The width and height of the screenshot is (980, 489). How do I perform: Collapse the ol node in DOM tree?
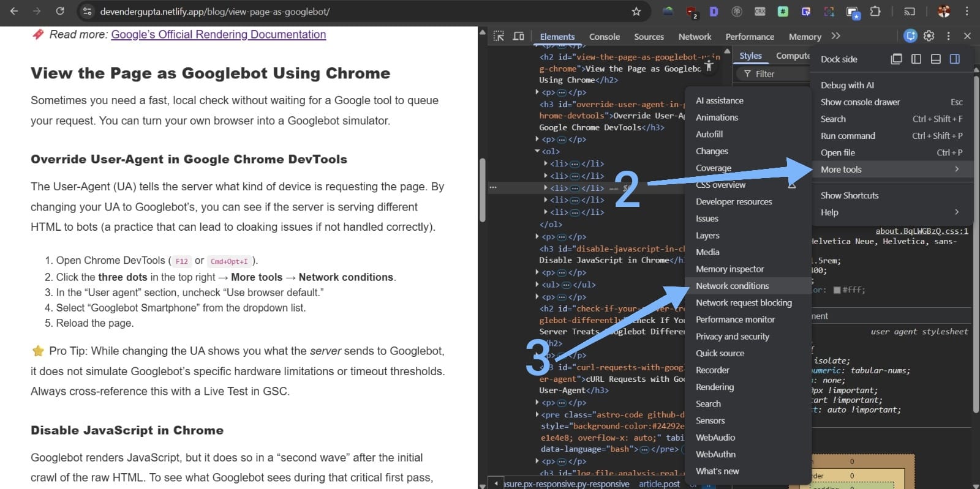tap(537, 151)
